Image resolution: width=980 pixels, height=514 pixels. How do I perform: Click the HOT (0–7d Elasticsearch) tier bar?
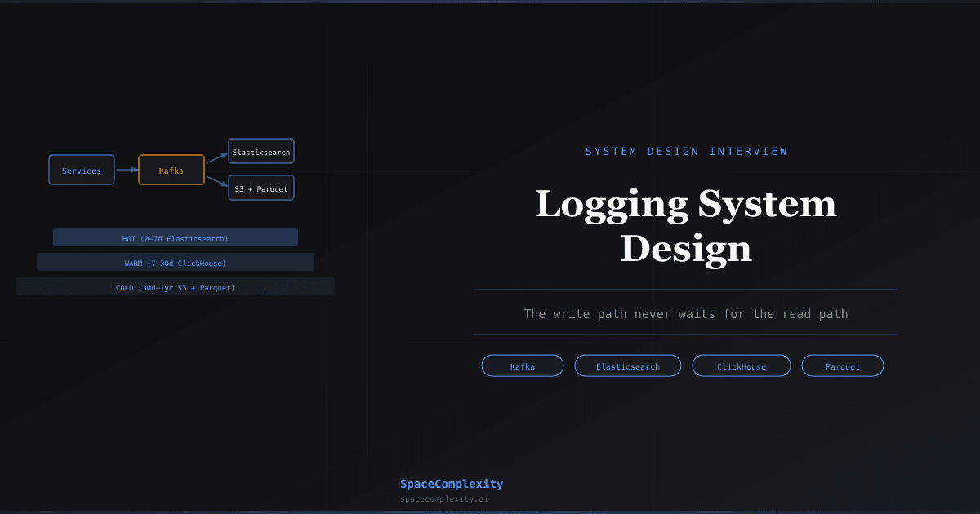176,237
